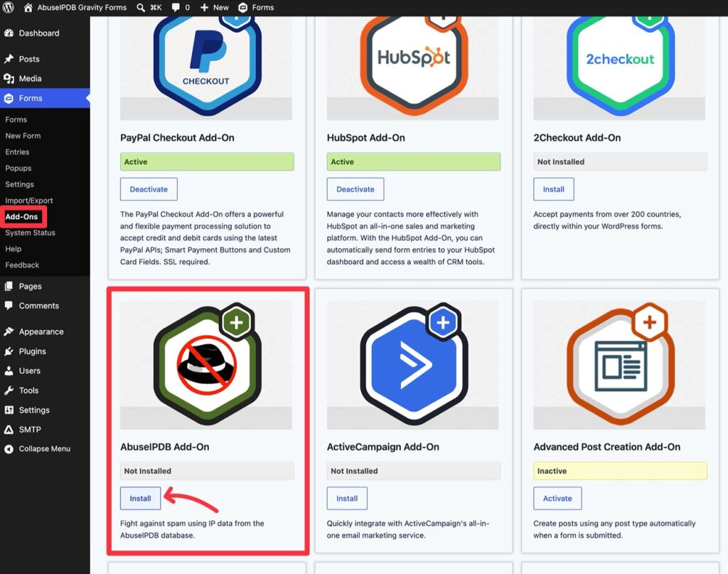Open the Import/Export page

tap(28, 201)
